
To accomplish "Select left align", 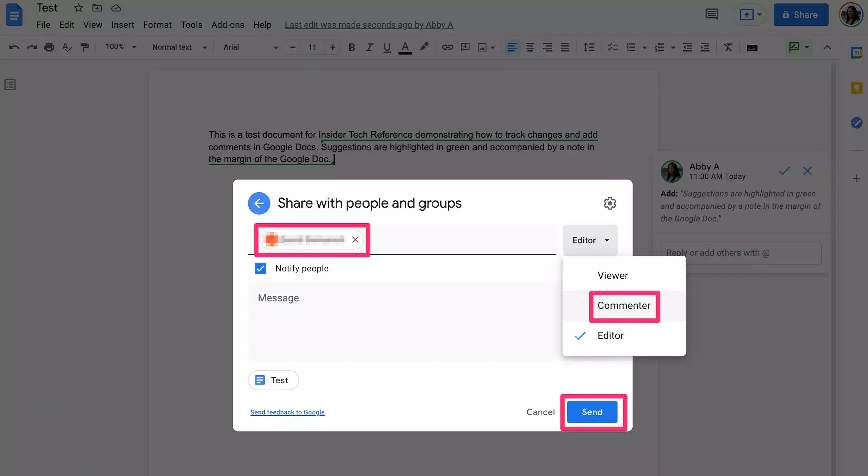I will [512, 47].
